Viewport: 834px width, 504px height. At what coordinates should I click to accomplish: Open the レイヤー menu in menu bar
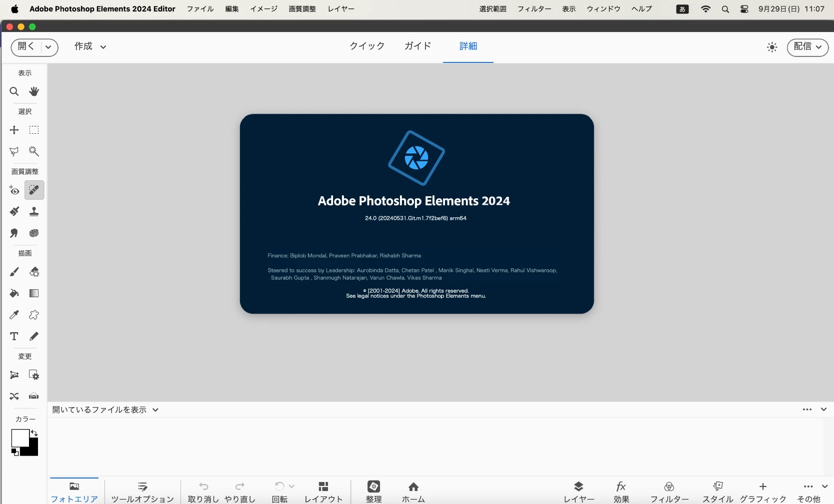[x=341, y=9]
